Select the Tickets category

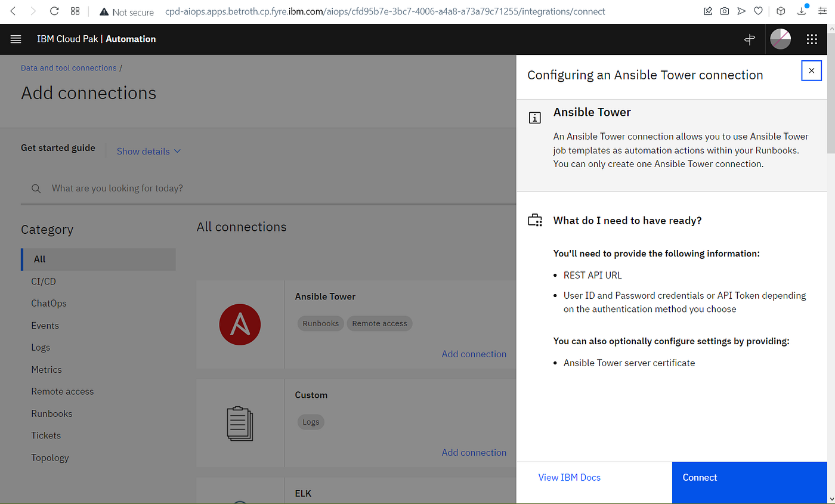click(x=46, y=435)
